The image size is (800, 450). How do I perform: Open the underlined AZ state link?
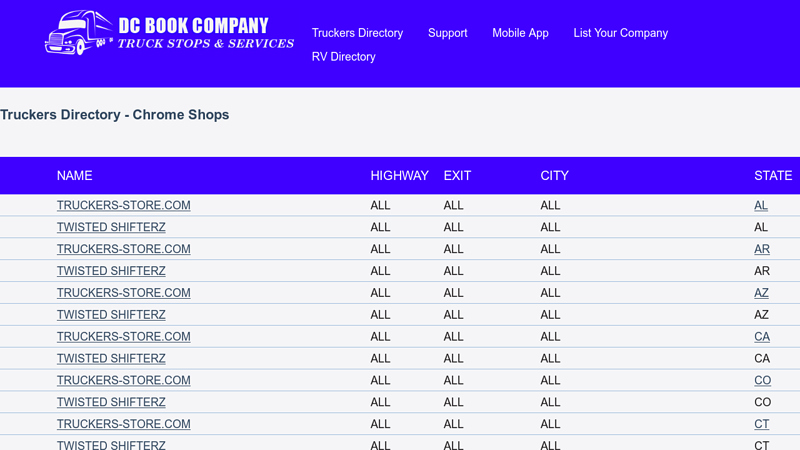pyautogui.click(x=761, y=293)
